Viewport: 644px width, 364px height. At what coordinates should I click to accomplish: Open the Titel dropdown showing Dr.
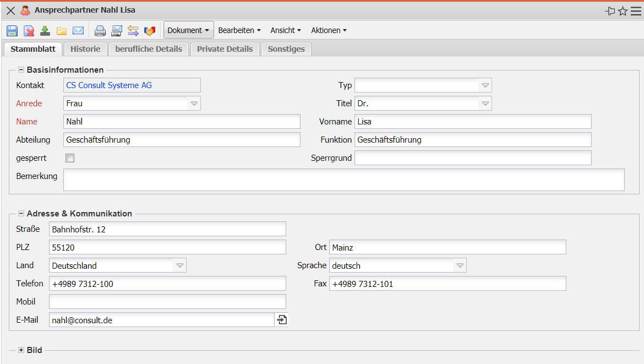click(485, 104)
